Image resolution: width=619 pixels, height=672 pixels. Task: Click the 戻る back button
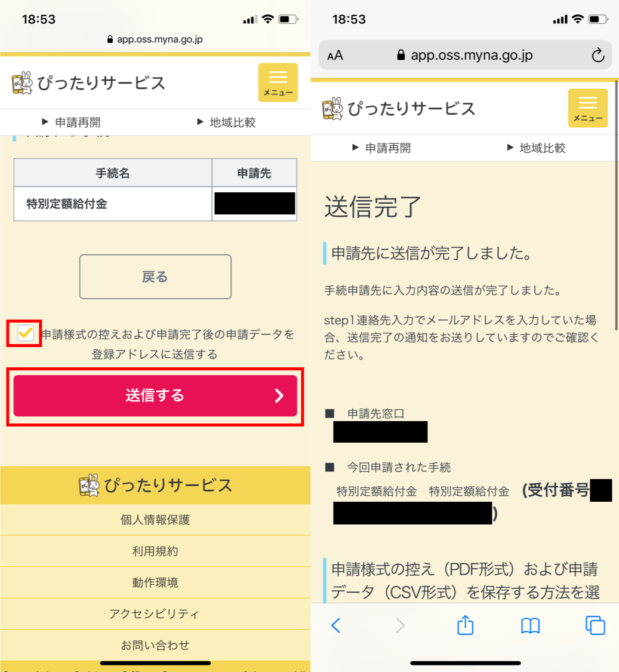pos(155,277)
